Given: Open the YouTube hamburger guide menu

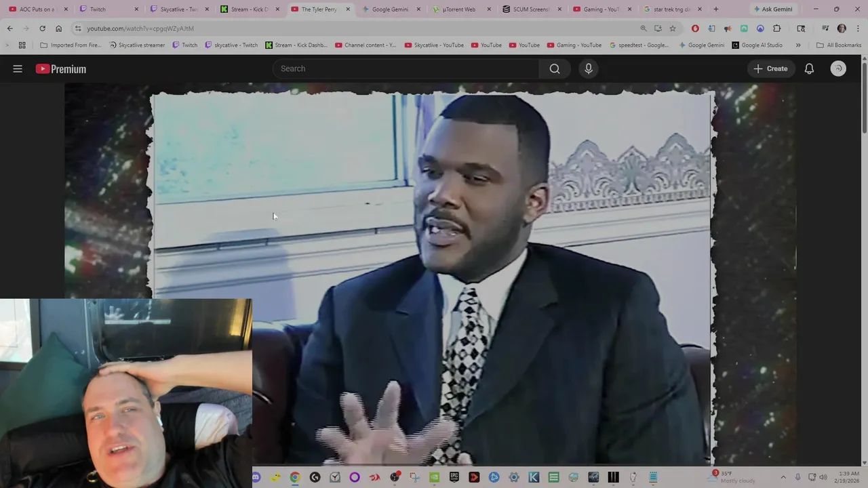Looking at the screenshot, I should (18, 68).
